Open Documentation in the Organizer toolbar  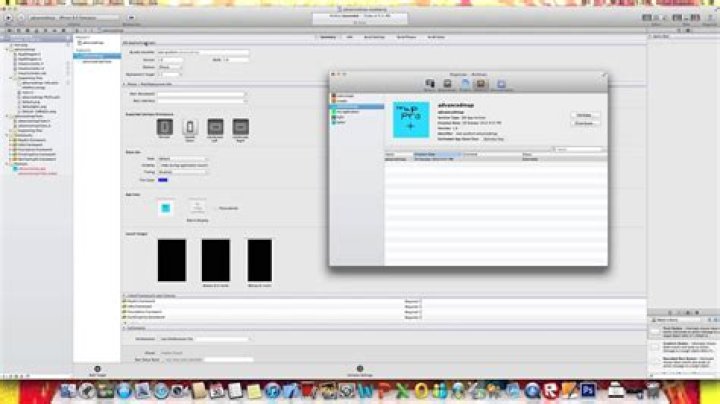coord(501,85)
